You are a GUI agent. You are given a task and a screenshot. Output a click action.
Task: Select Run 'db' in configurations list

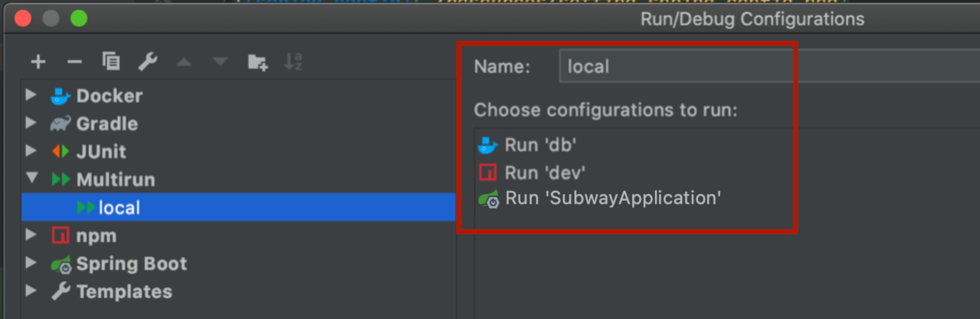pos(540,145)
